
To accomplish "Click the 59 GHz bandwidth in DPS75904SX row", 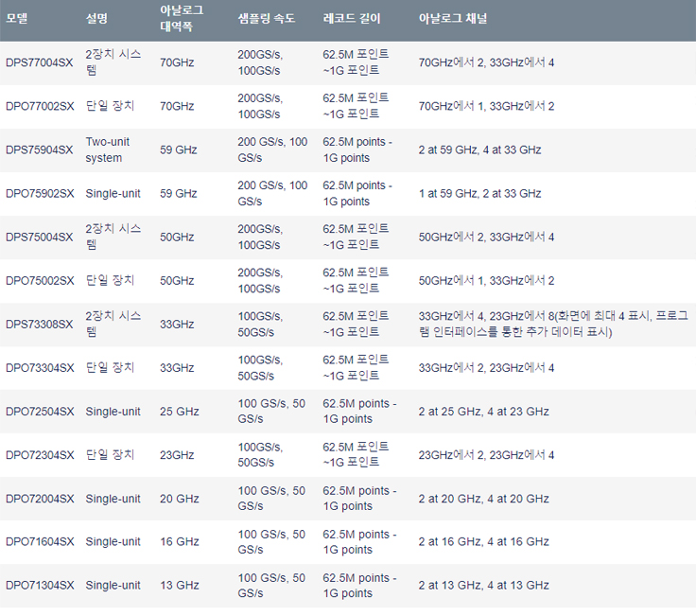I will (179, 150).
